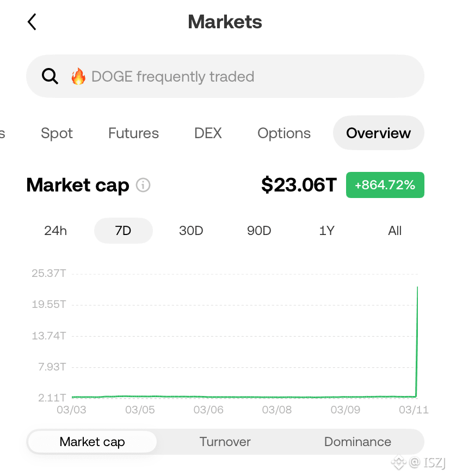Tap the back arrow icon
Image resolution: width=450 pixels, height=476 pixels.
click(x=32, y=22)
